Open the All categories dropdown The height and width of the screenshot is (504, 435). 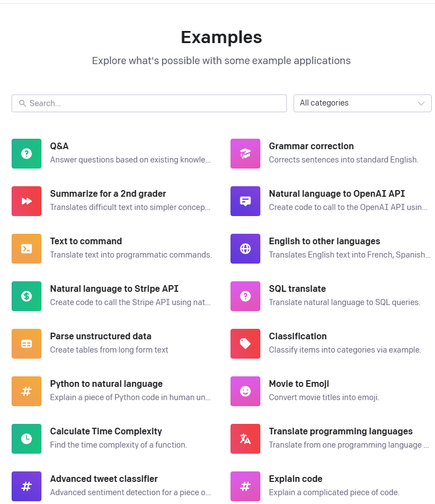click(x=363, y=103)
